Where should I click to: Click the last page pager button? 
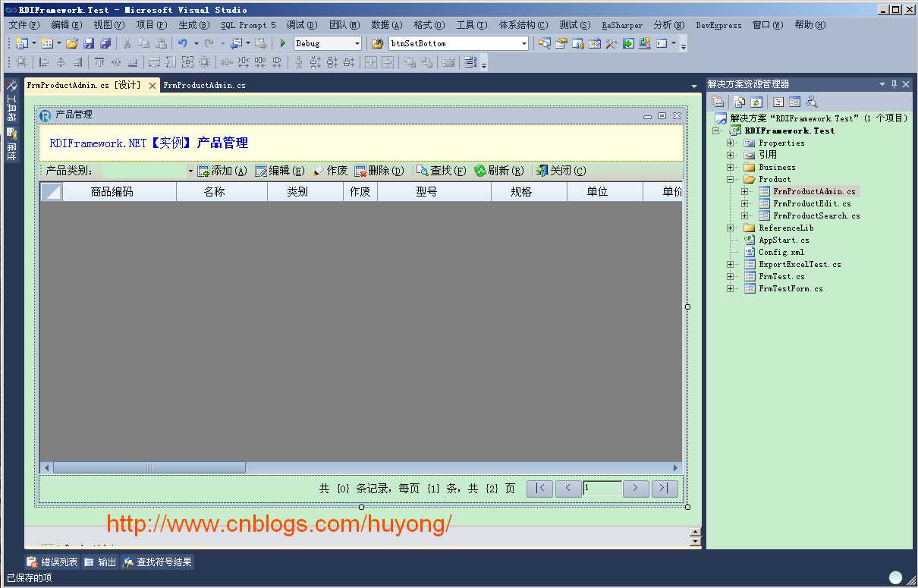tap(665, 489)
